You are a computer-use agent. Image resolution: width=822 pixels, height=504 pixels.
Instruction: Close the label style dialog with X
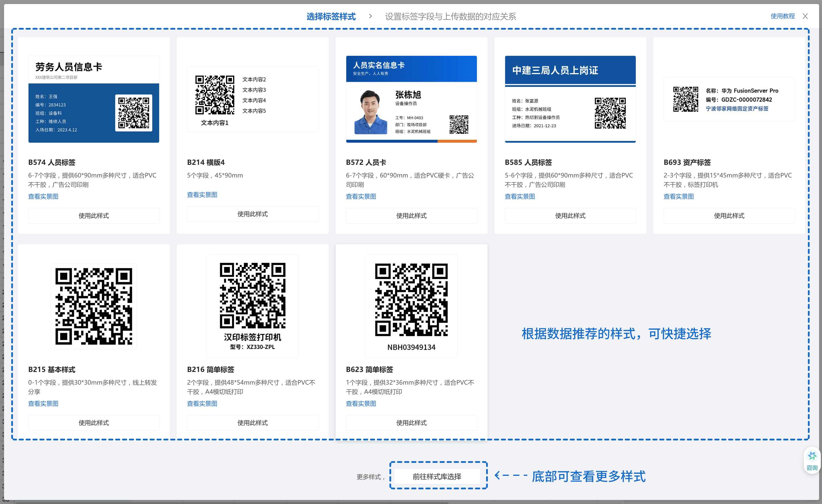[805, 16]
